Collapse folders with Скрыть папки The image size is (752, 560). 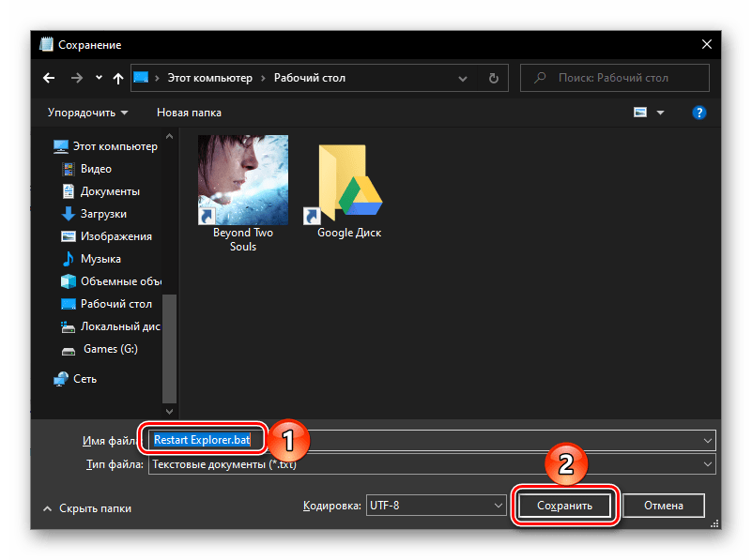click(x=86, y=507)
